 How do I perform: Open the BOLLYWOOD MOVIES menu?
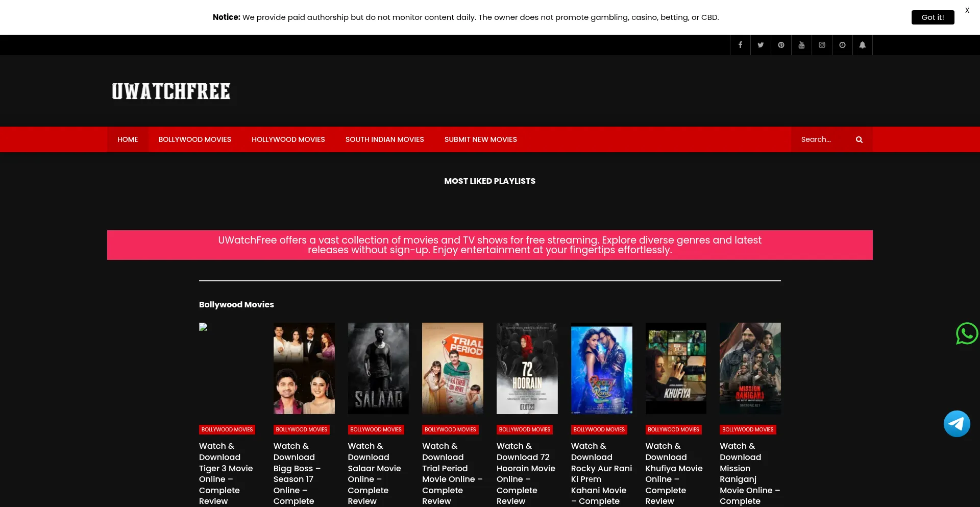[194, 139]
